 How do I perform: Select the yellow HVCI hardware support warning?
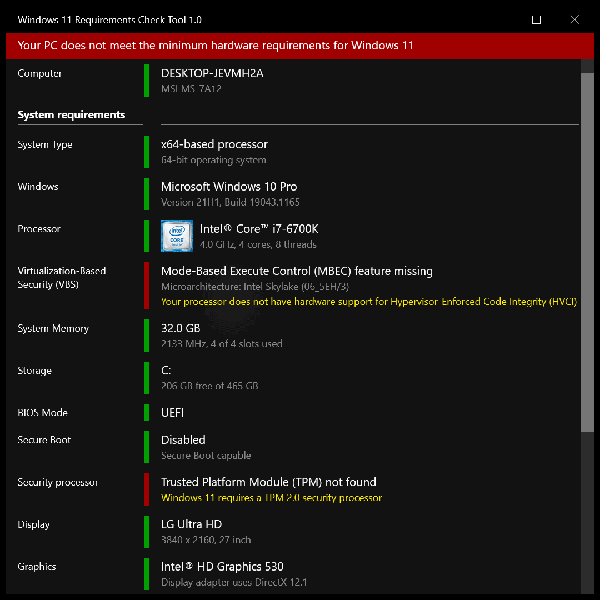[368, 301]
